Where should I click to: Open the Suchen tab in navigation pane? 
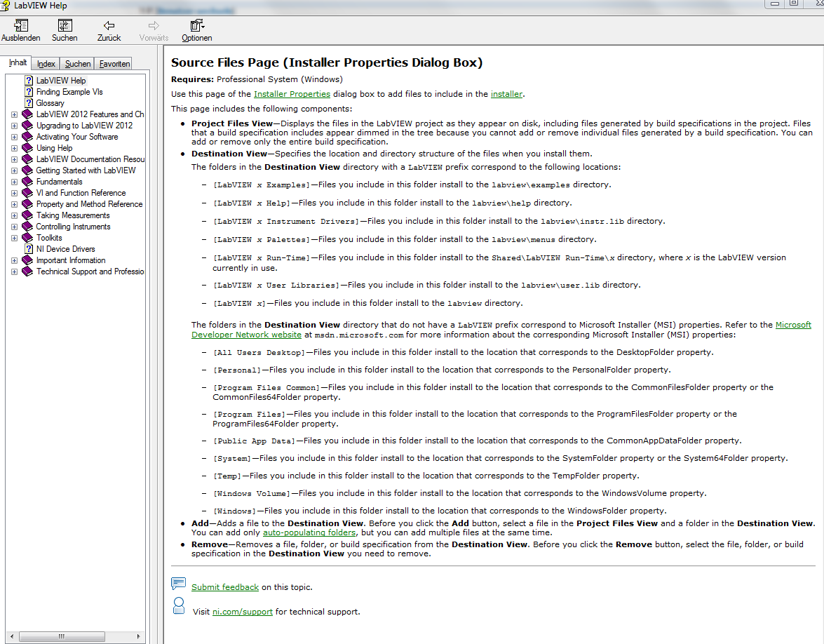coord(77,64)
